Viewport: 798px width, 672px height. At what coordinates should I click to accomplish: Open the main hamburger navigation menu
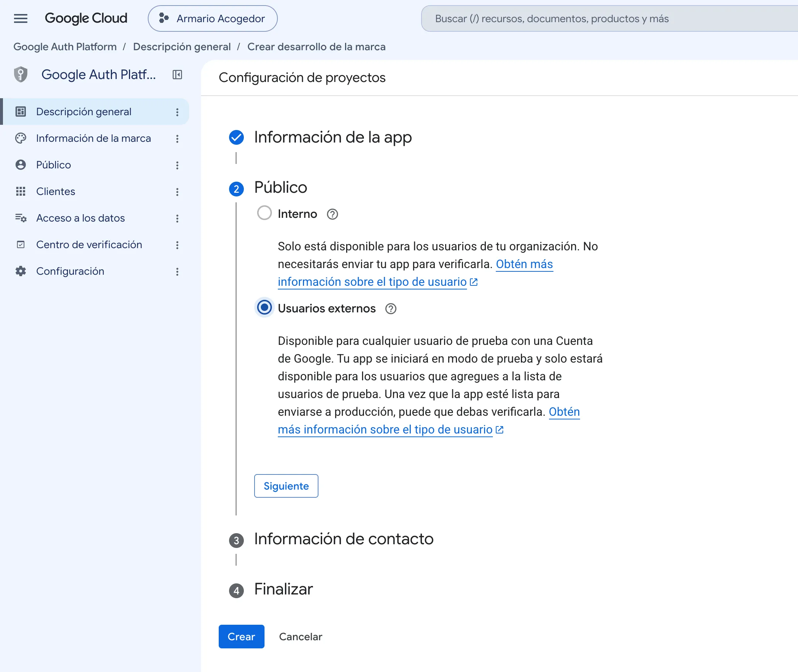point(21,18)
